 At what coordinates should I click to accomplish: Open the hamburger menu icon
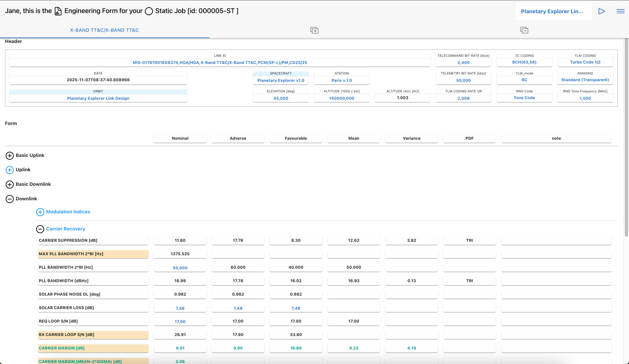[620, 11]
